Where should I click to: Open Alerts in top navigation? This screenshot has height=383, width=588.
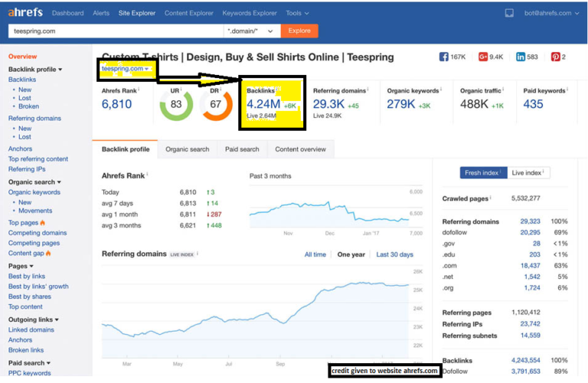[101, 13]
